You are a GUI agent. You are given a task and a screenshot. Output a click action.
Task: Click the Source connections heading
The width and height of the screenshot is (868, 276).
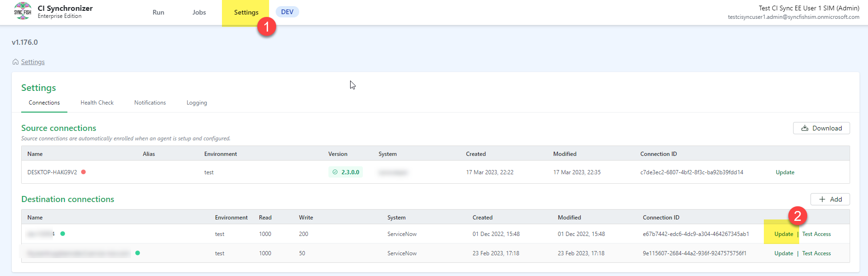point(58,128)
